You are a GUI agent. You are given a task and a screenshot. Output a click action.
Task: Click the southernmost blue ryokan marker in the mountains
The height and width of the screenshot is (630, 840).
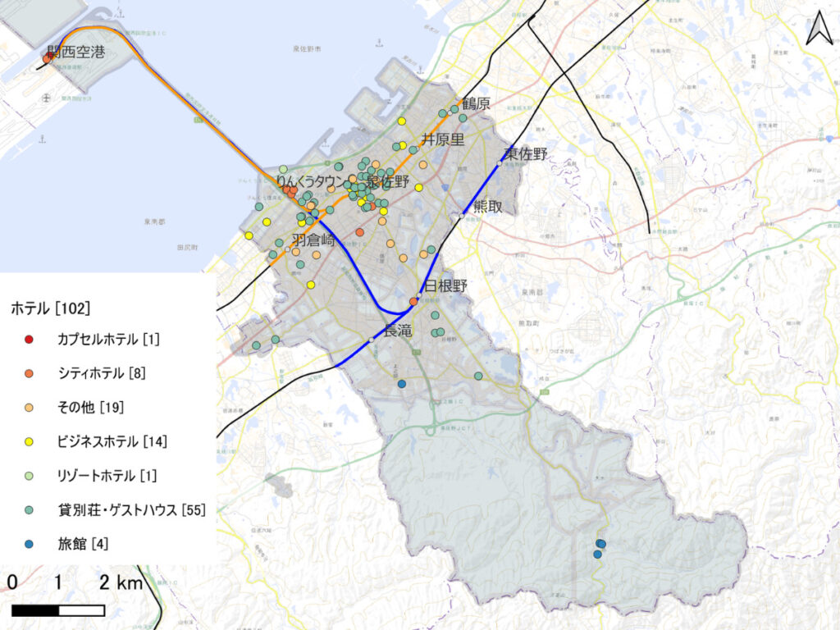tap(597, 555)
